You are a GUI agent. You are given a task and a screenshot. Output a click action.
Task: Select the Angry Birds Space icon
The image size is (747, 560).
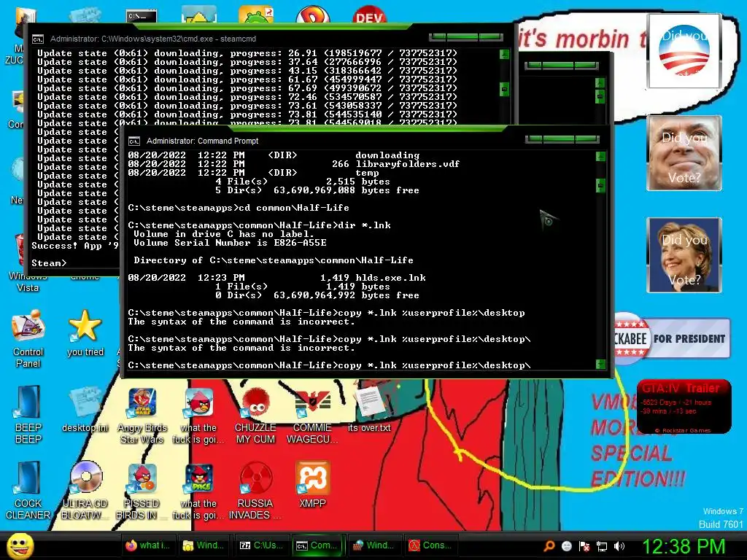(x=198, y=491)
